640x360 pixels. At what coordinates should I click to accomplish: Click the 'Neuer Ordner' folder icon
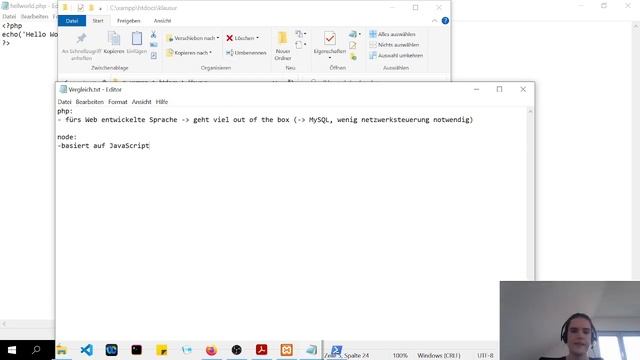[282, 39]
